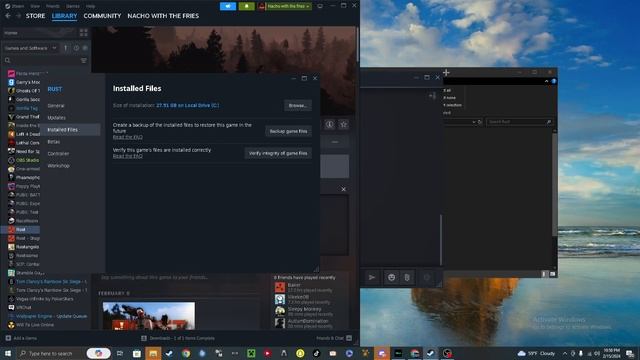Click the Add a Game plus icon
The image size is (640, 360).
coord(8,338)
